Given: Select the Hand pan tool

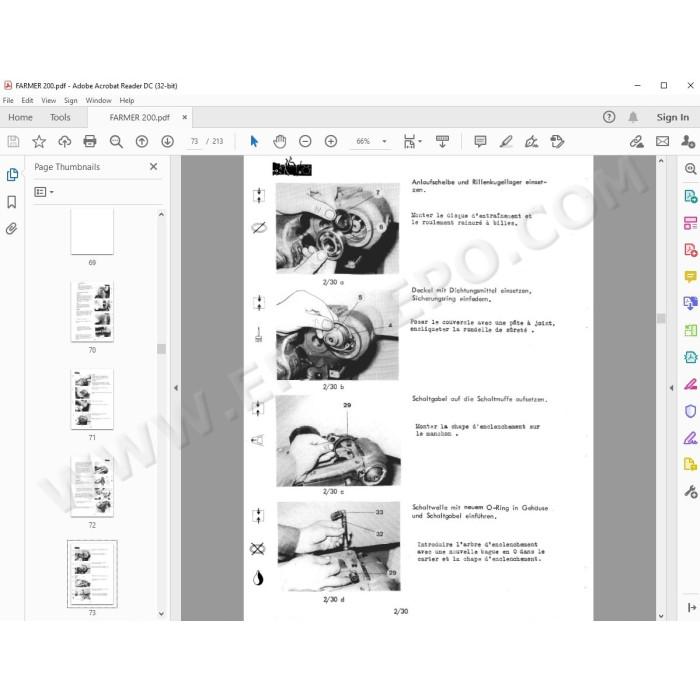Looking at the screenshot, I should coord(280,142).
